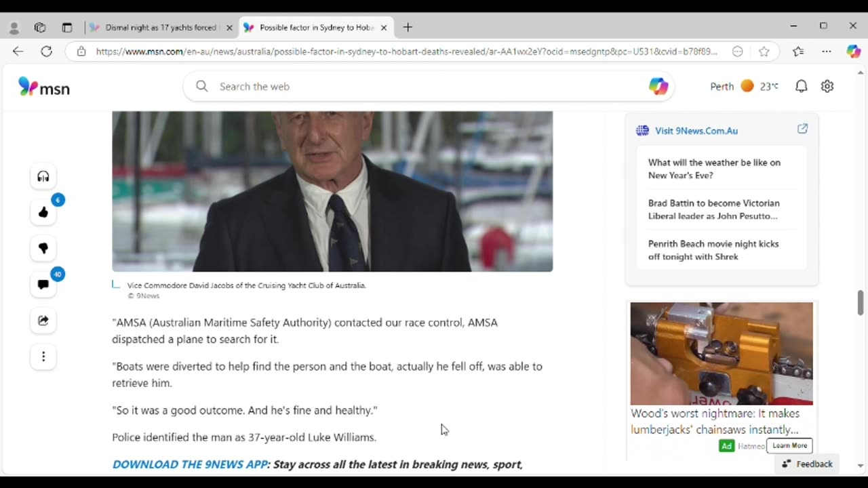Open article more options dots
The width and height of the screenshot is (868, 488).
[43, 357]
